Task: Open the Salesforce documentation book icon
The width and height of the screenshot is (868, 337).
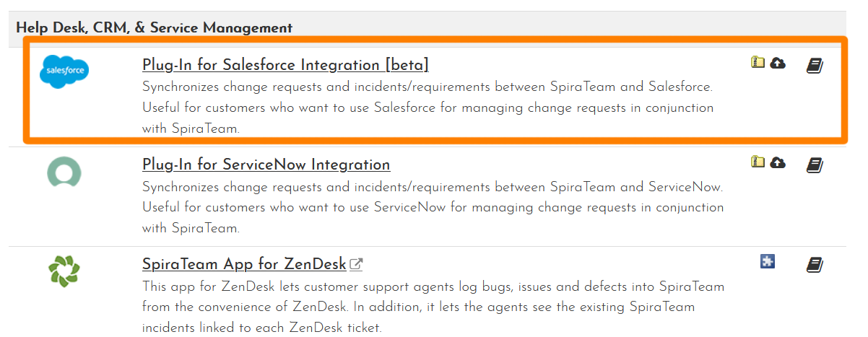Action: 815,66
